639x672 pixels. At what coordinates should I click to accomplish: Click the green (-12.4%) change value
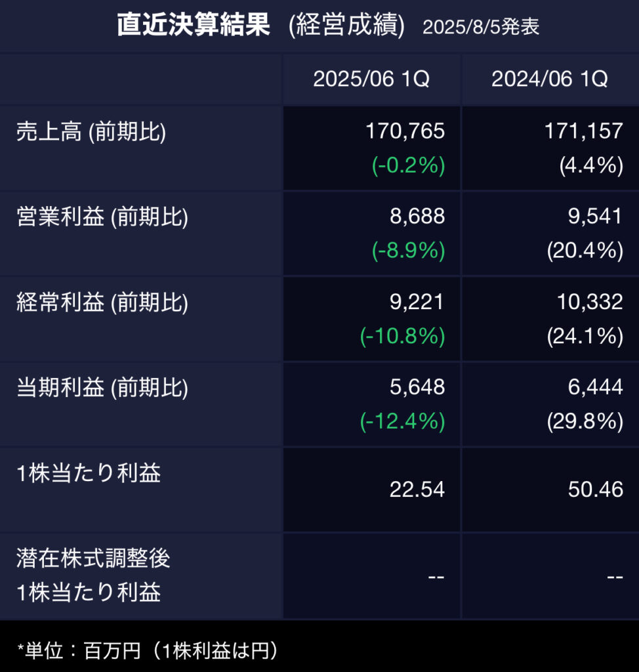pos(402,421)
